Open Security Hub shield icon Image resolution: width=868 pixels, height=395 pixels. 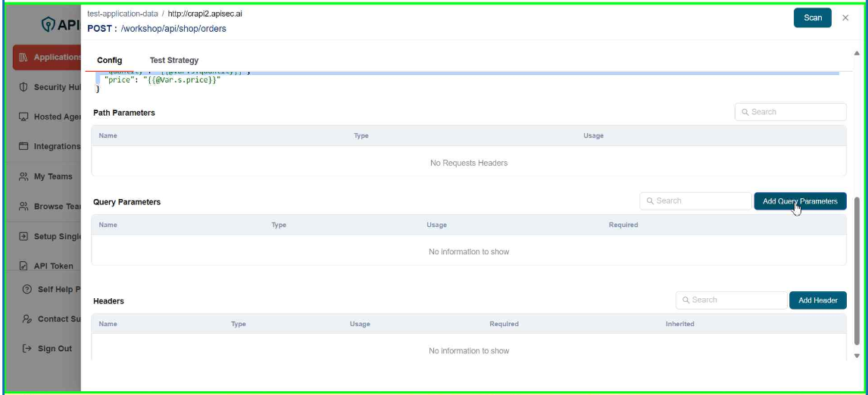[x=23, y=87]
